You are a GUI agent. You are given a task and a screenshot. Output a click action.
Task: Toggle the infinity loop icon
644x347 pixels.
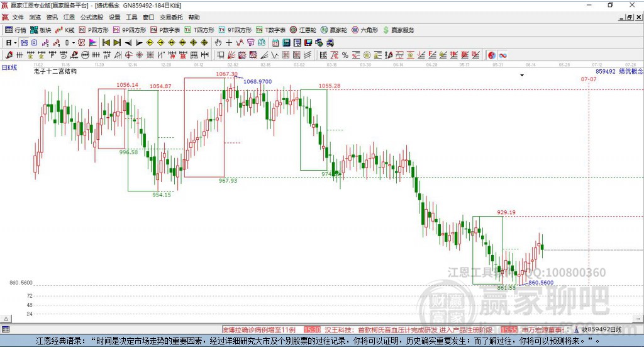502,55
